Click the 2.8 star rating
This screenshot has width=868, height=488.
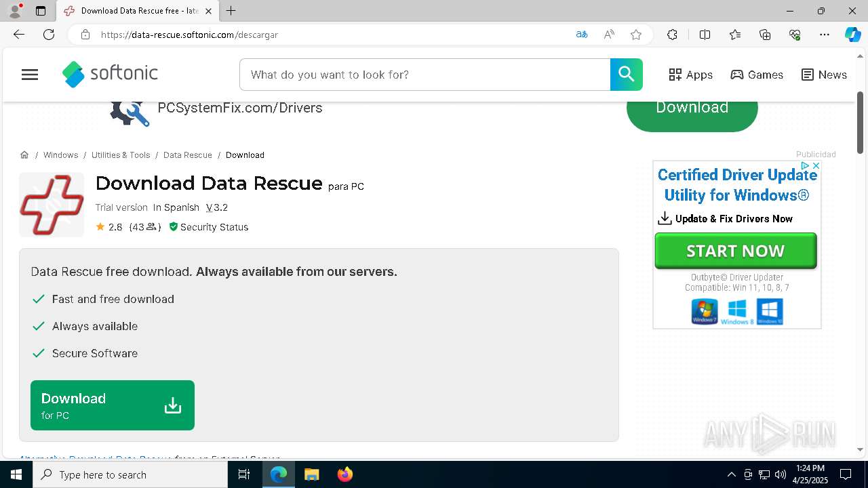pyautogui.click(x=109, y=227)
